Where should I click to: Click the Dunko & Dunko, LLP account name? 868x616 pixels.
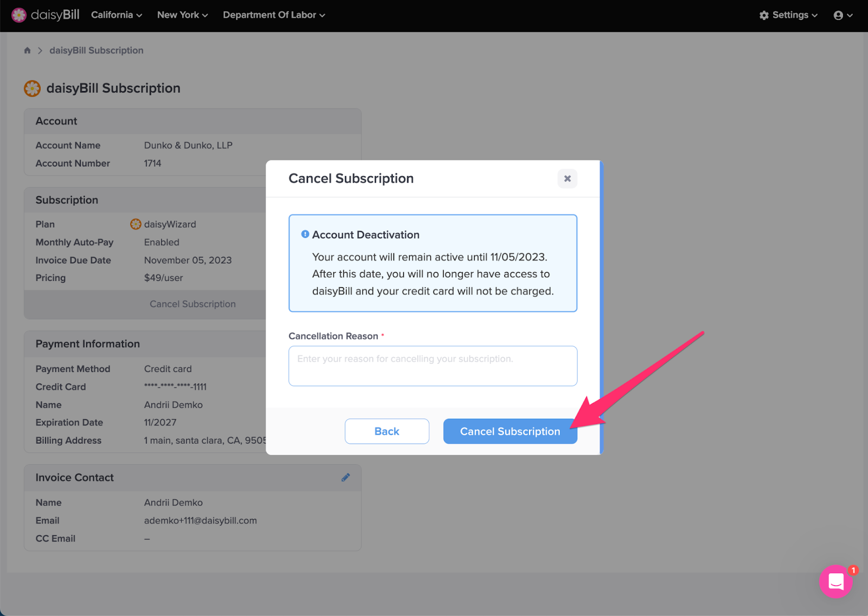tap(188, 145)
